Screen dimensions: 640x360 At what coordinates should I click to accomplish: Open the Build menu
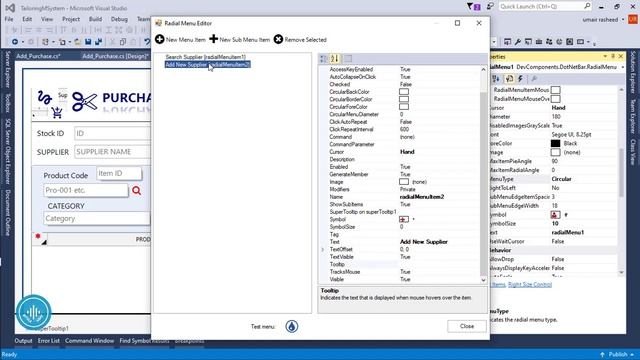(96, 19)
